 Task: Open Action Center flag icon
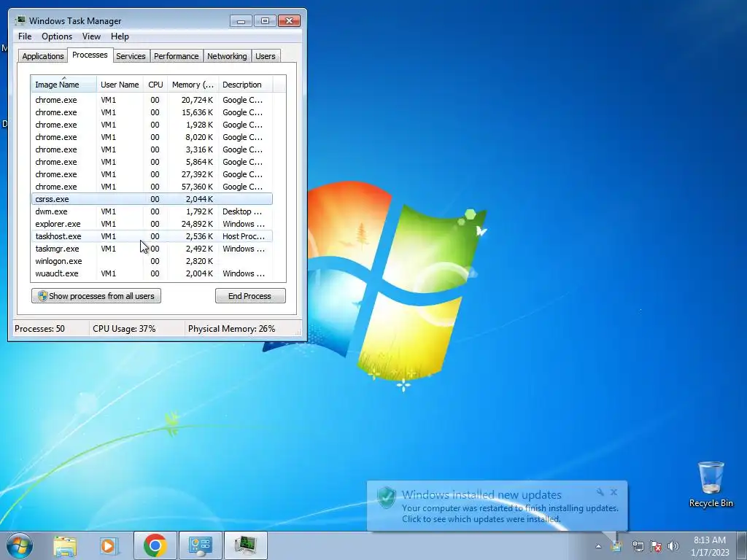pyautogui.click(x=656, y=546)
